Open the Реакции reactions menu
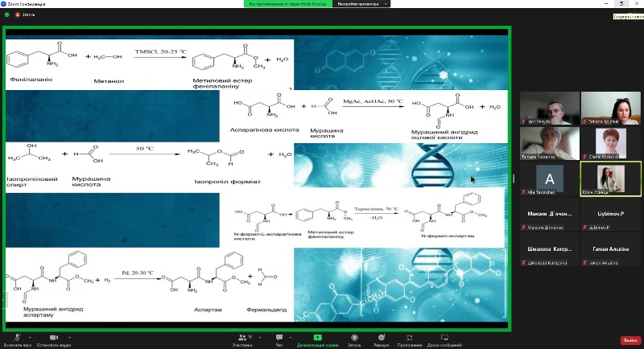Viewport: 644px width, 349px height. [382, 340]
